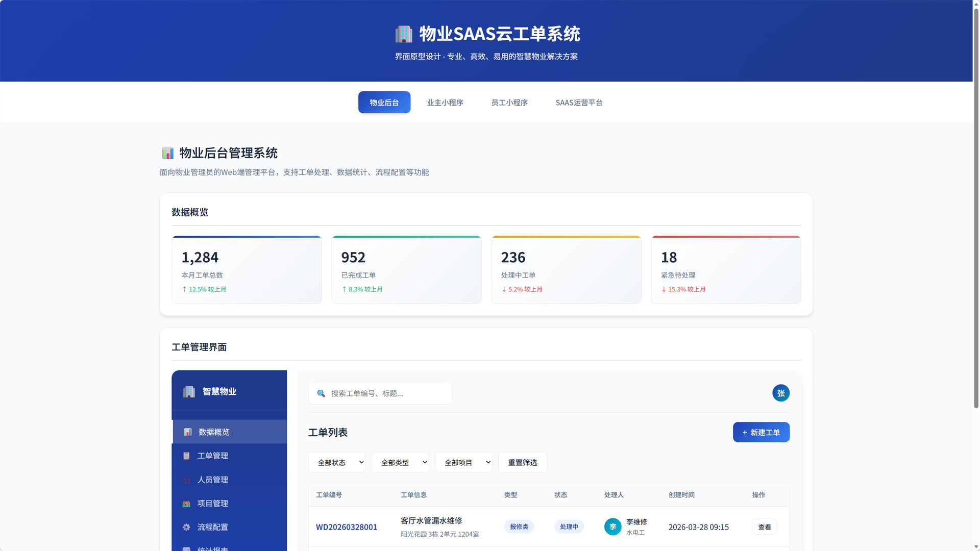Click the 新建工单 button
This screenshot has height=551, width=980.
tap(761, 432)
